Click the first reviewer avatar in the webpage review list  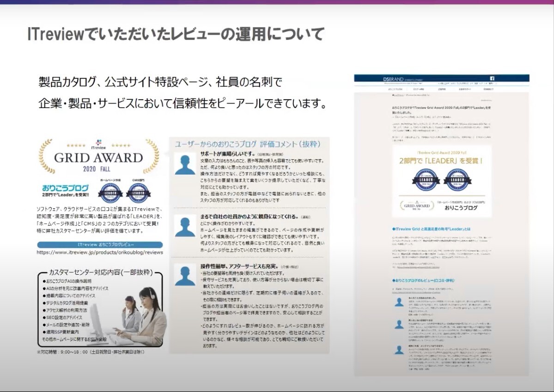pyautogui.click(x=399, y=302)
